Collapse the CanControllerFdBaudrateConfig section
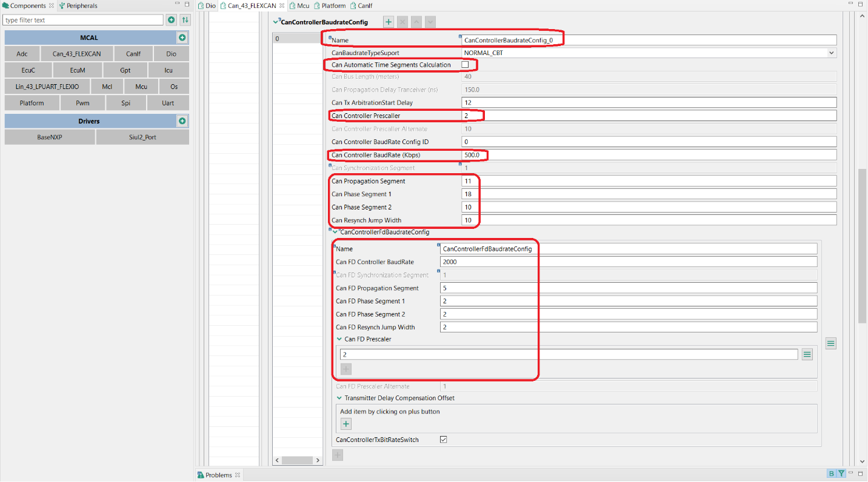The width and height of the screenshot is (868, 482). point(335,232)
